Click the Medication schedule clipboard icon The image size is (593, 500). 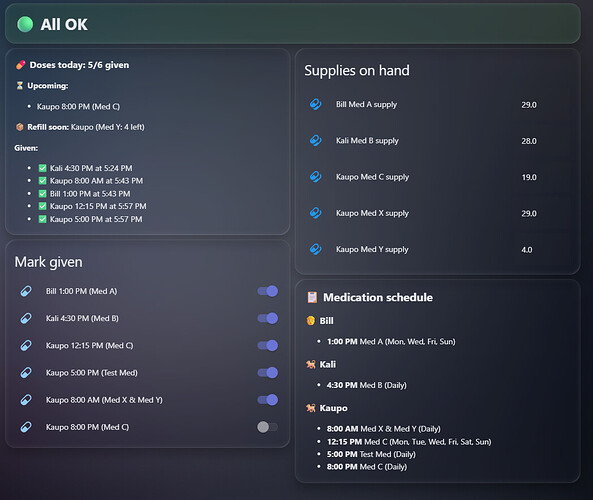tap(312, 297)
